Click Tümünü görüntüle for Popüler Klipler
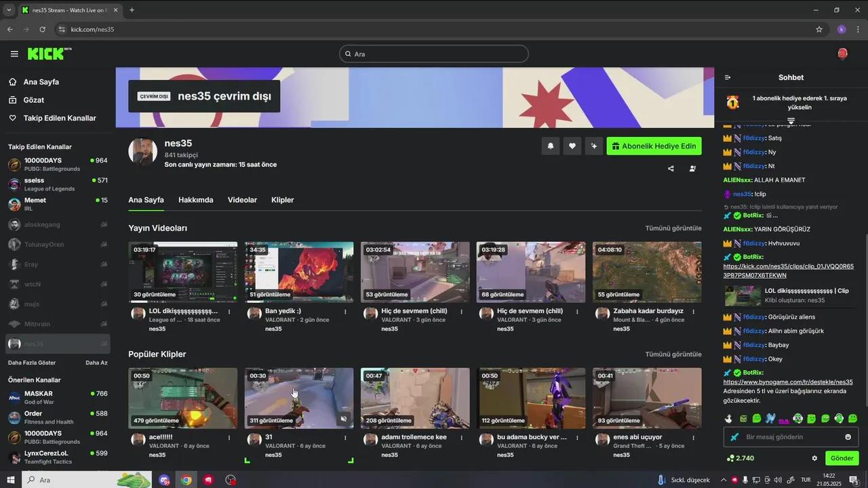Screen dimensions: 868x488 (673, 354)
